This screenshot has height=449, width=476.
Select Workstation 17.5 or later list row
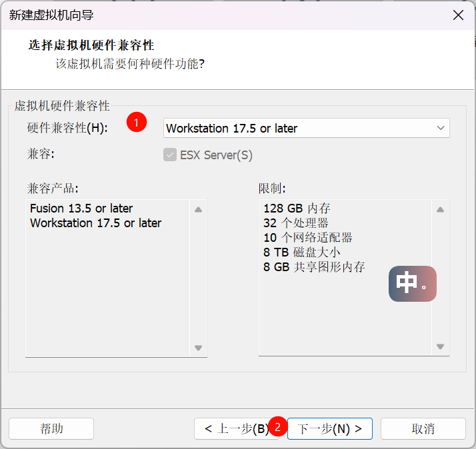(x=95, y=223)
